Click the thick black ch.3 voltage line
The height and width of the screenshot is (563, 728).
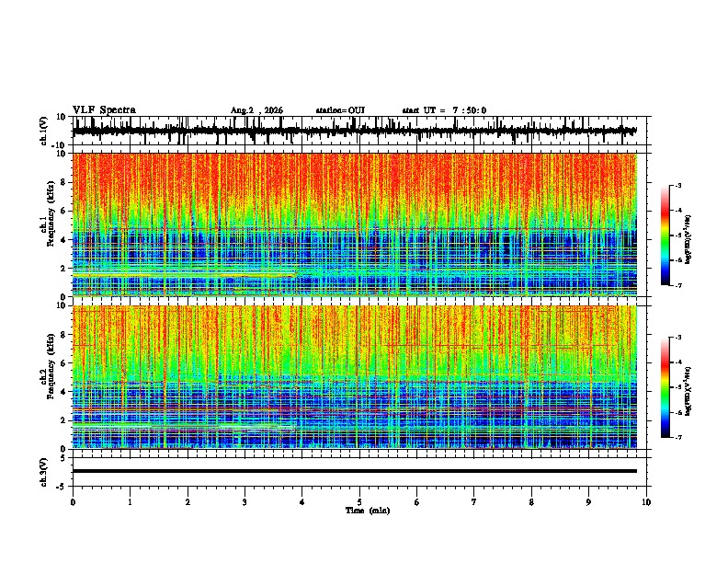(354, 471)
